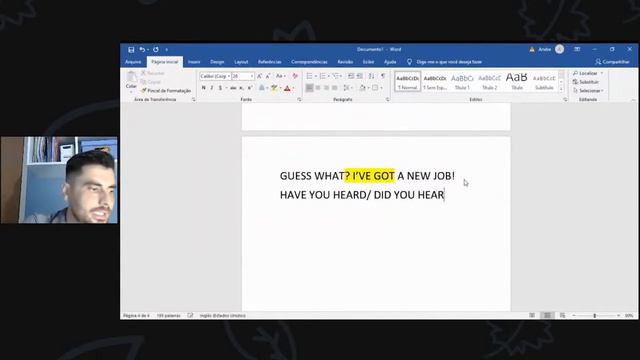Apply the Subtítulo style

click(544, 82)
